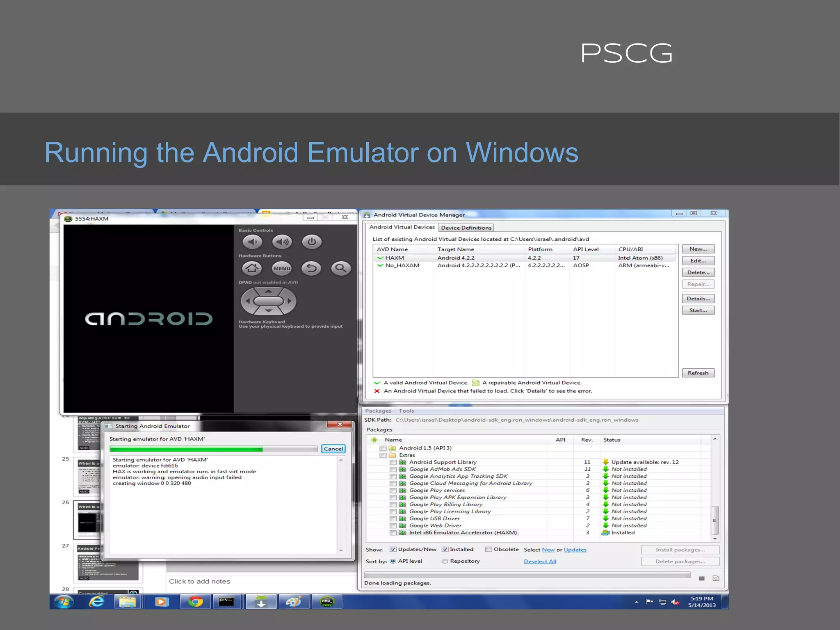The image size is (840, 630).
Task: Click the New link in Select row
Action: coord(548,550)
